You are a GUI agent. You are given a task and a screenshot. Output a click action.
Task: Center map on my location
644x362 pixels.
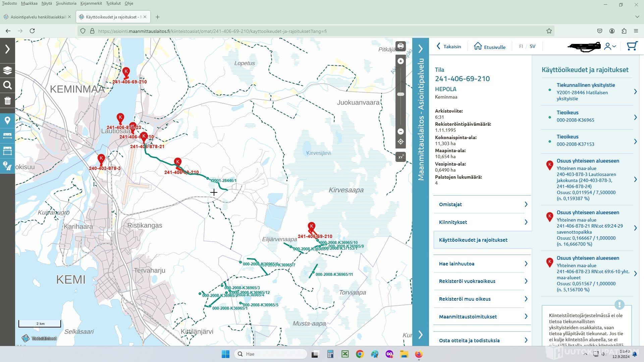pyautogui.click(x=400, y=142)
